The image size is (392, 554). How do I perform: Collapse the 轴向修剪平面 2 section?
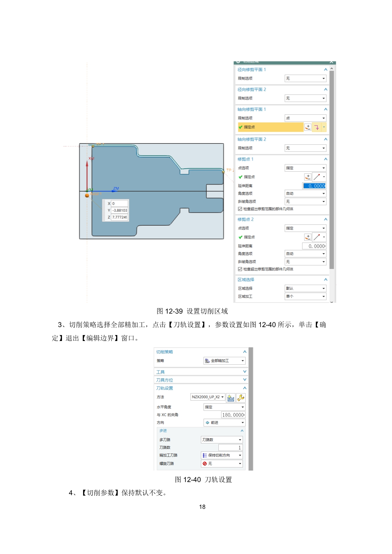coord(326,139)
